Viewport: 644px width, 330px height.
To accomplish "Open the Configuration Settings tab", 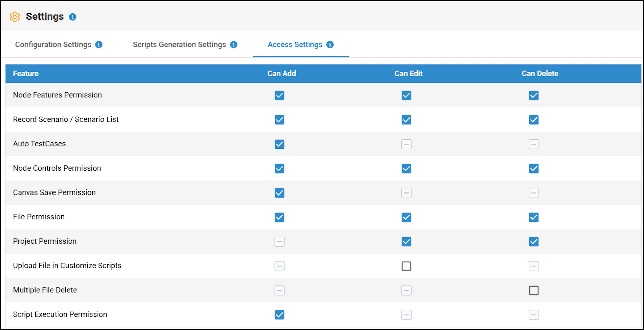I will click(53, 44).
